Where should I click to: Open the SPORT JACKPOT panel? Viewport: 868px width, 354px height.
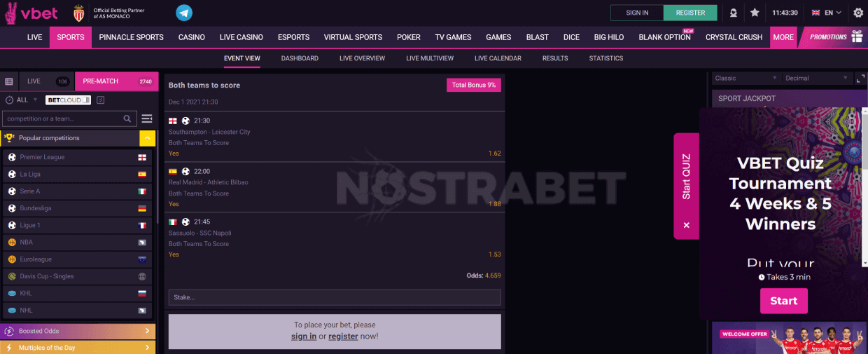click(x=790, y=99)
